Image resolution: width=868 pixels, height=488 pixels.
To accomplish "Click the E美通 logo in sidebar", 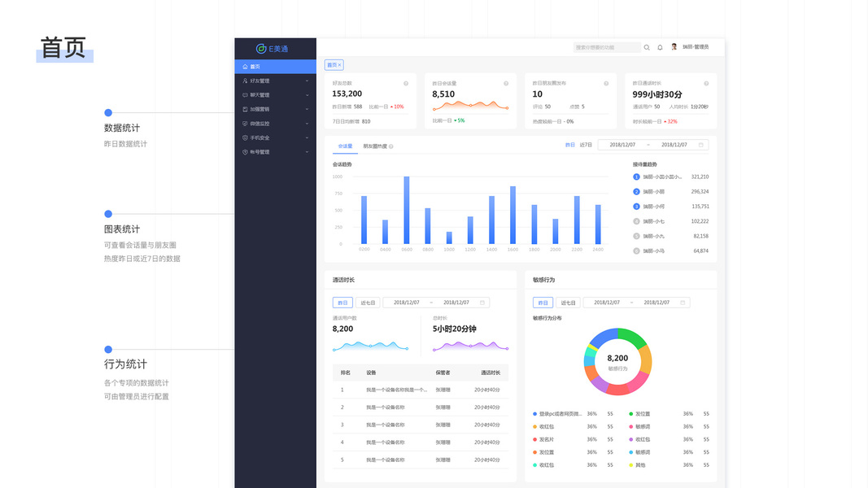I will tap(272, 49).
